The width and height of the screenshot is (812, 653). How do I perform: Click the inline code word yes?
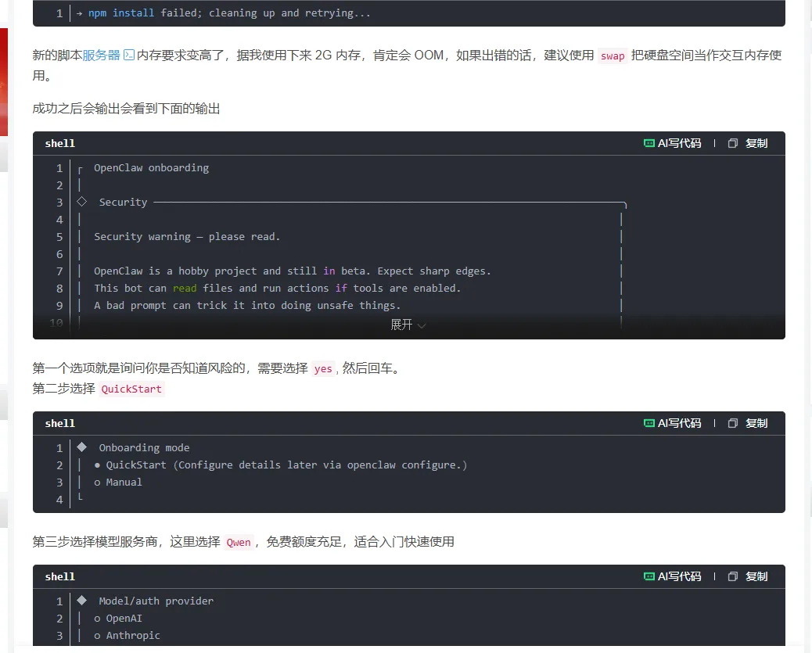323,368
